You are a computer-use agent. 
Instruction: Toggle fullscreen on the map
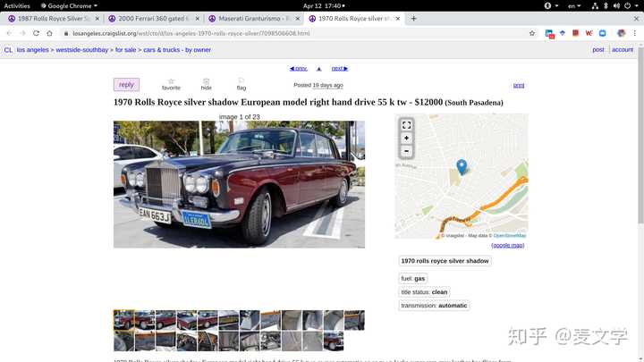click(x=406, y=125)
